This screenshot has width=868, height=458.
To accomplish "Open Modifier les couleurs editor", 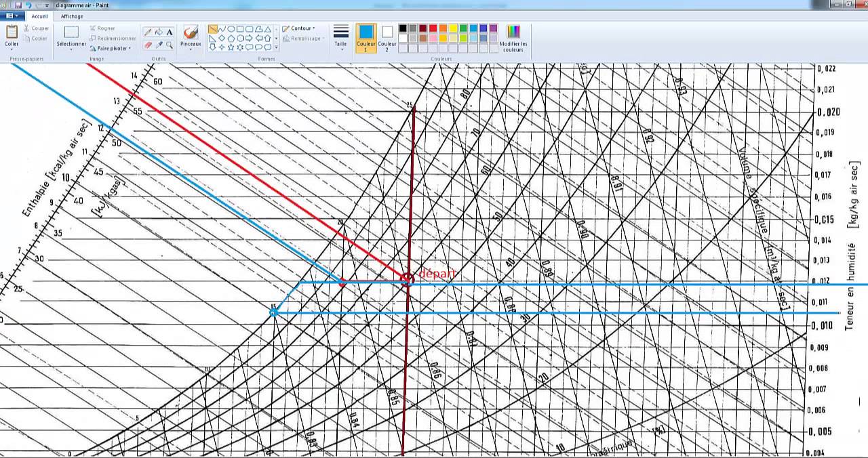I will pyautogui.click(x=513, y=39).
